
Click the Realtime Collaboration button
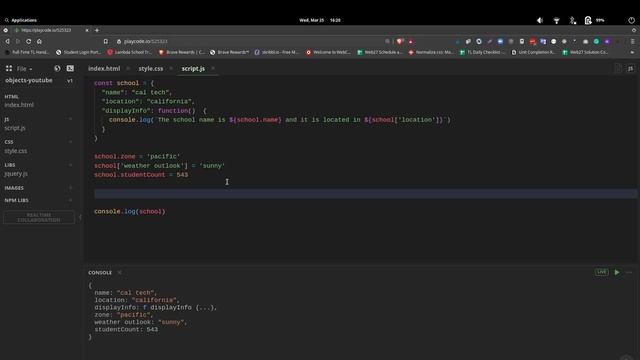(39, 217)
